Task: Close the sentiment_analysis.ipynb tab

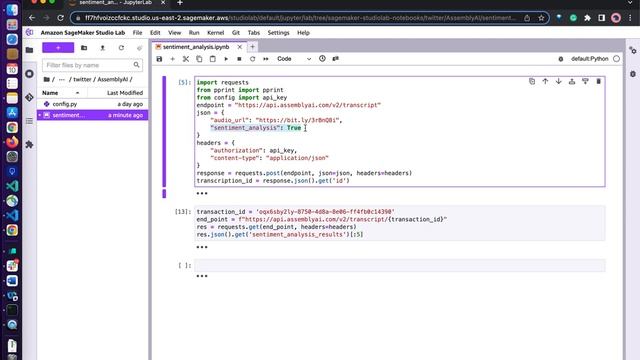Action: pos(240,47)
